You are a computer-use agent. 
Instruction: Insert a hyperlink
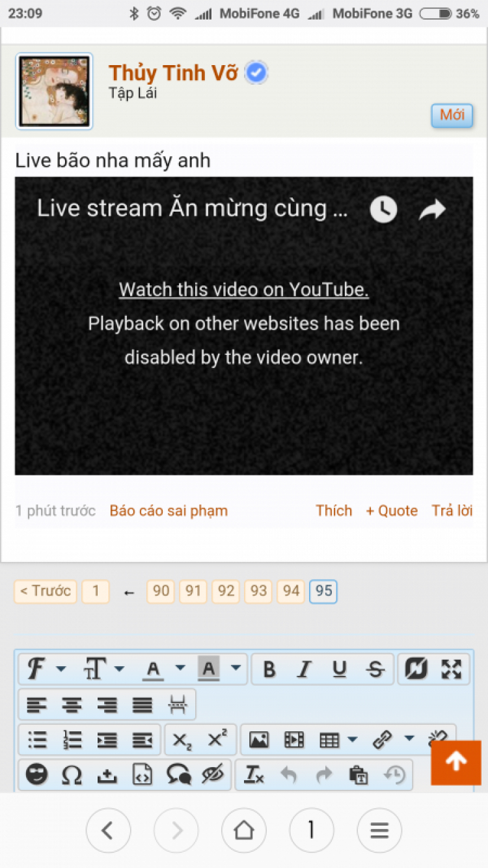(382, 740)
